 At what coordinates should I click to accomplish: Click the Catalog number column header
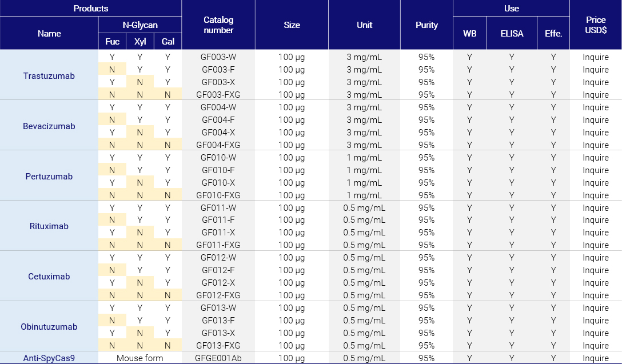pyautogui.click(x=218, y=25)
